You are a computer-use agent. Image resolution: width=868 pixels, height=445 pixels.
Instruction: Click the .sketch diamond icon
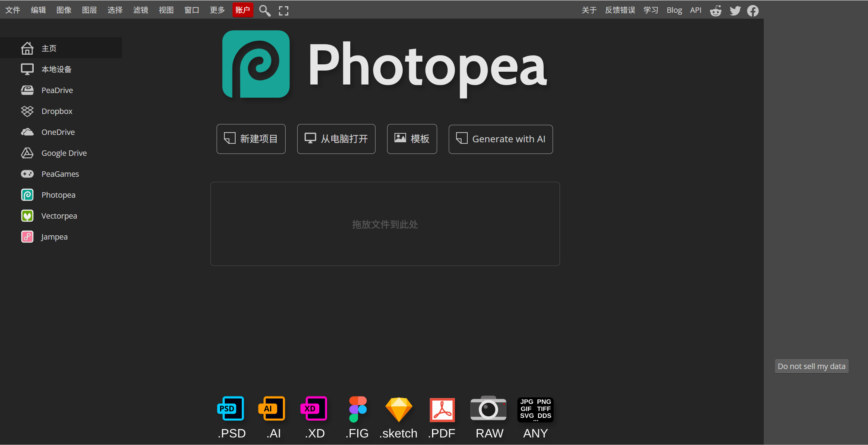pyautogui.click(x=398, y=409)
